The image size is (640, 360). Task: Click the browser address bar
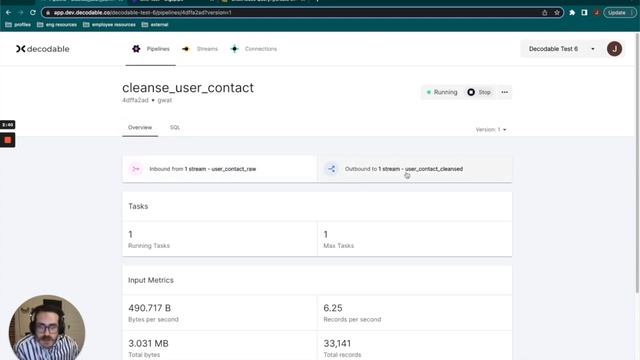pos(302,13)
